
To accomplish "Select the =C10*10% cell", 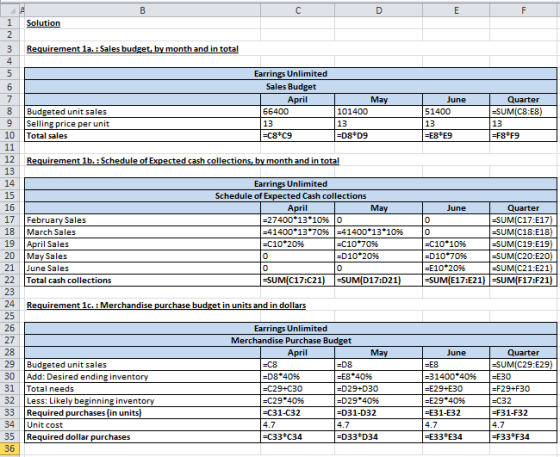I will click(456, 244).
